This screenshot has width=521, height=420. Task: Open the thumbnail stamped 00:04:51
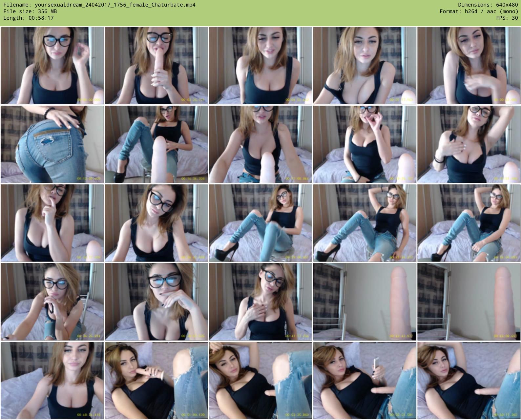pos(260,66)
